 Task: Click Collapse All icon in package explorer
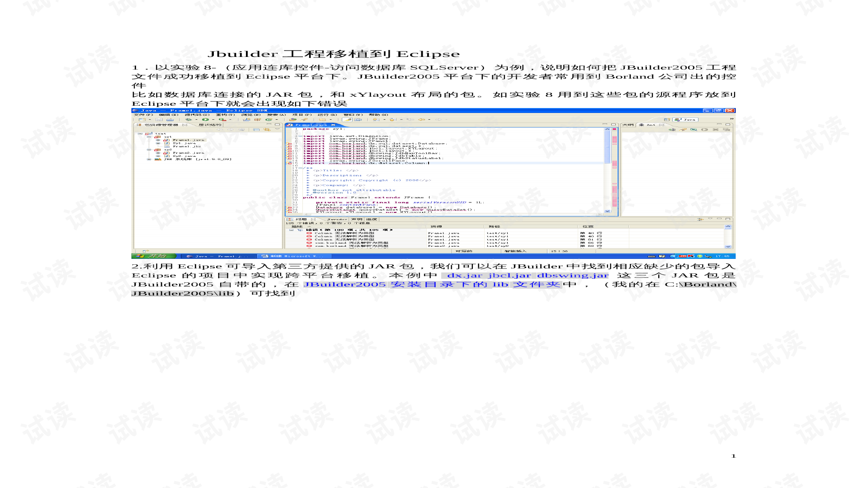pos(256,129)
